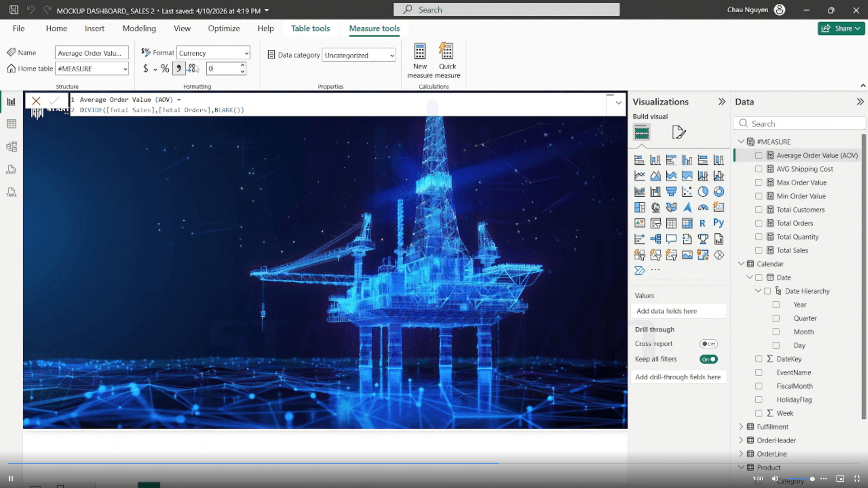Click Add drill-through fields here
The image size is (868, 488).
(x=678, y=377)
